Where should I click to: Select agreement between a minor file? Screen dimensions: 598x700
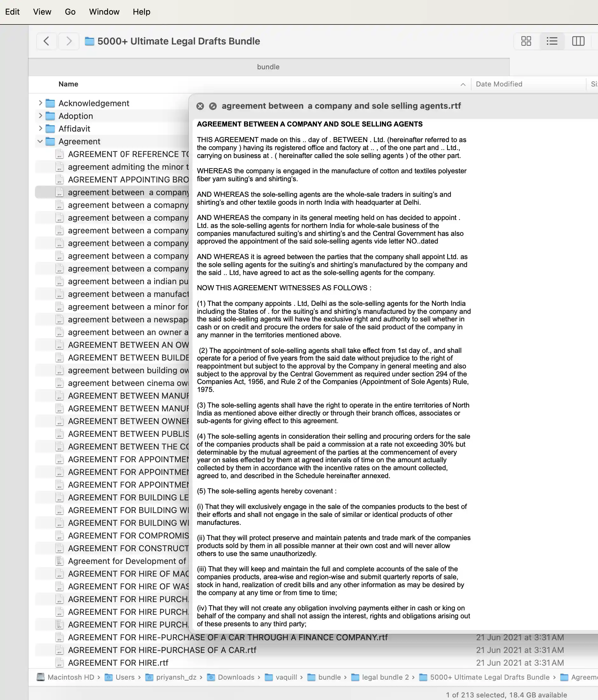tap(128, 307)
